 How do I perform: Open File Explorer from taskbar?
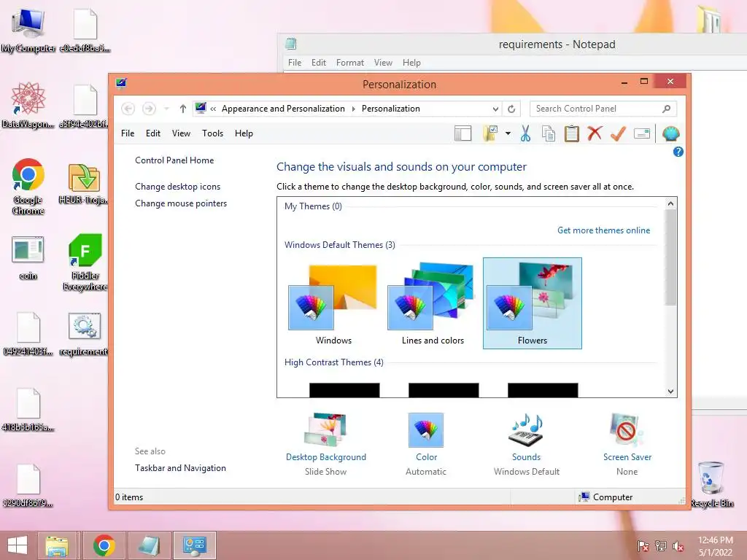pyautogui.click(x=57, y=545)
